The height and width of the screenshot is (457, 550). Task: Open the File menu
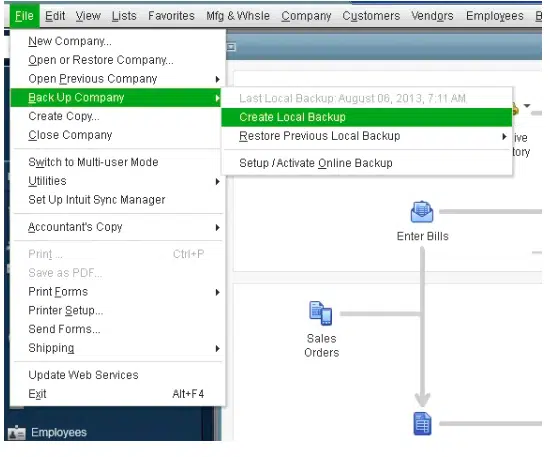[x=24, y=16]
